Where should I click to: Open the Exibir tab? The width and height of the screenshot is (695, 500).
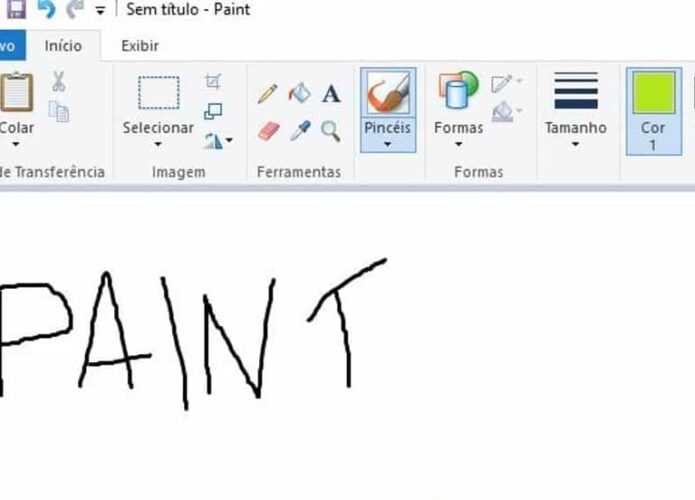click(140, 46)
